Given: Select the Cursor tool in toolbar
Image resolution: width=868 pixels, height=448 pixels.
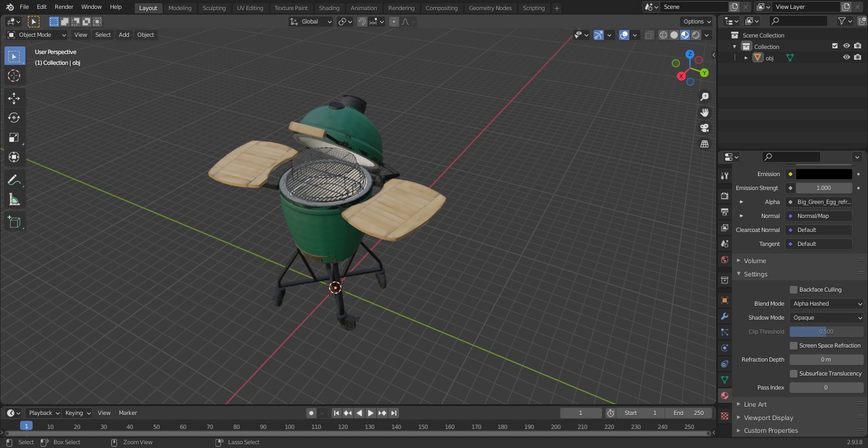Looking at the screenshot, I should click(14, 76).
